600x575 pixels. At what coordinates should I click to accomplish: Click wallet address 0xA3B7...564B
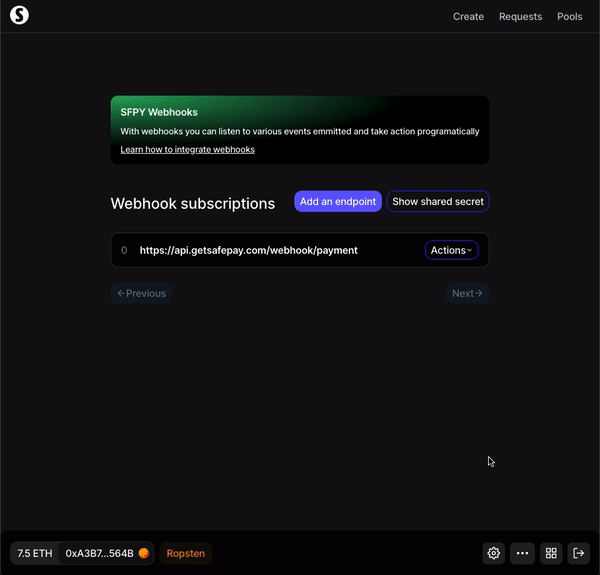(99, 553)
